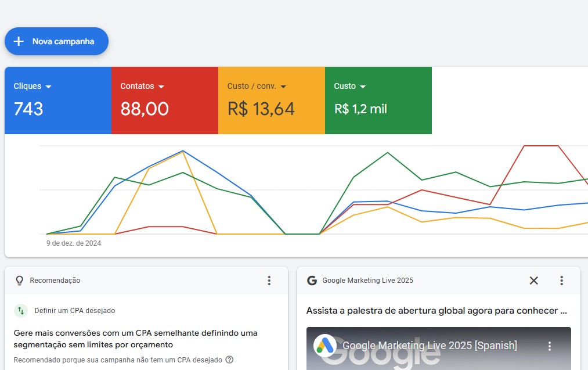Open the Definir um CPA desejado recommendation
The width and height of the screenshot is (588, 370).
(75, 311)
